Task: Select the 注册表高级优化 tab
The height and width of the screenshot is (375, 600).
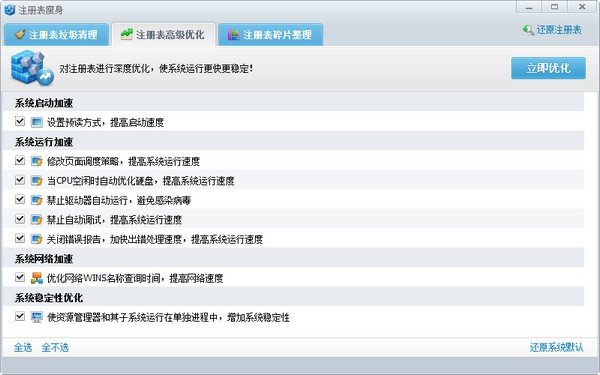Action: click(x=163, y=34)
